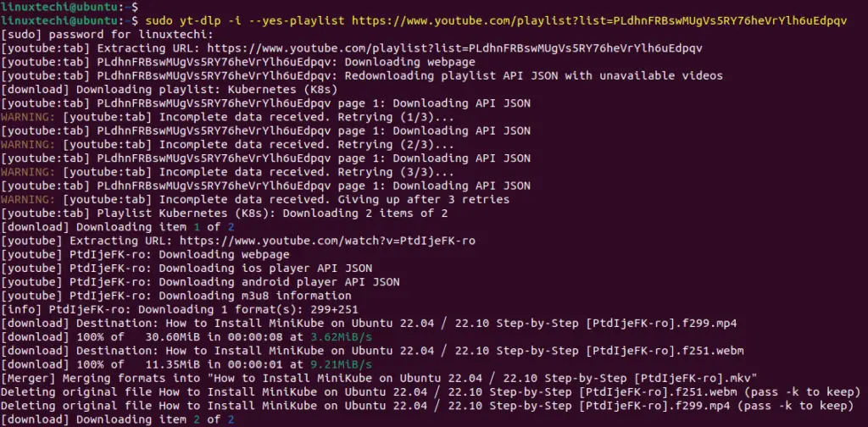Click the watch?v=PtdIjeFK-ro video URL
Screen dimensions: 868x427
(327, 241)
